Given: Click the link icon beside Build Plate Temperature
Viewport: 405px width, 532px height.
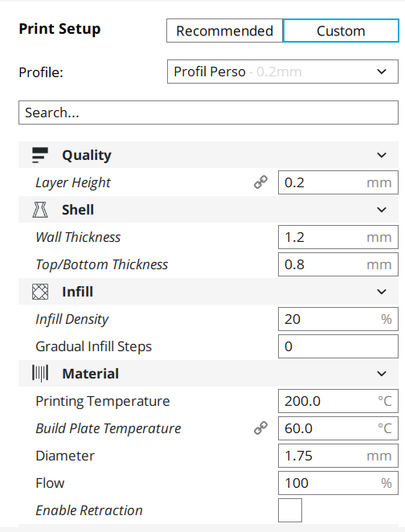Looking at the screenshot, I should click(x=260, y=428).
